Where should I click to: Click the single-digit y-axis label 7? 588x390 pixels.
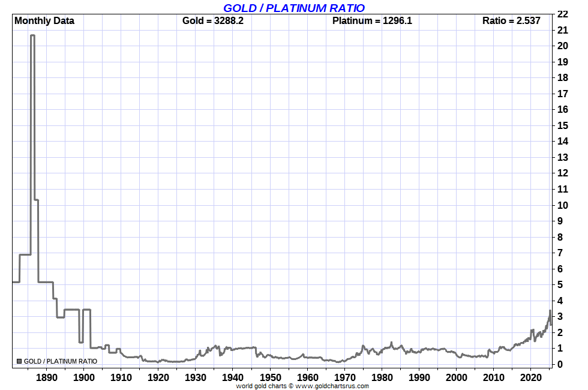click(560, 253)
